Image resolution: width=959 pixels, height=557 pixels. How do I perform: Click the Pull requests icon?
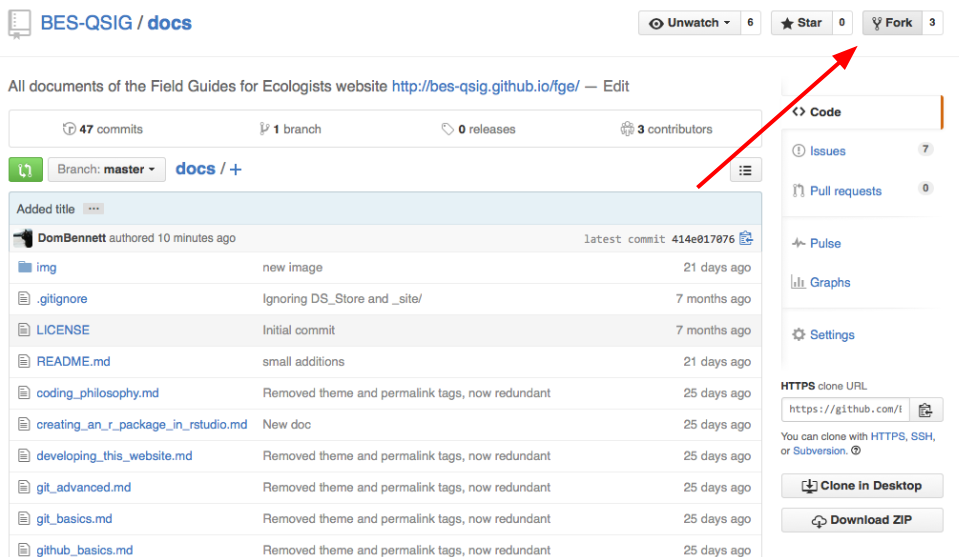click(x=798, y=191)
